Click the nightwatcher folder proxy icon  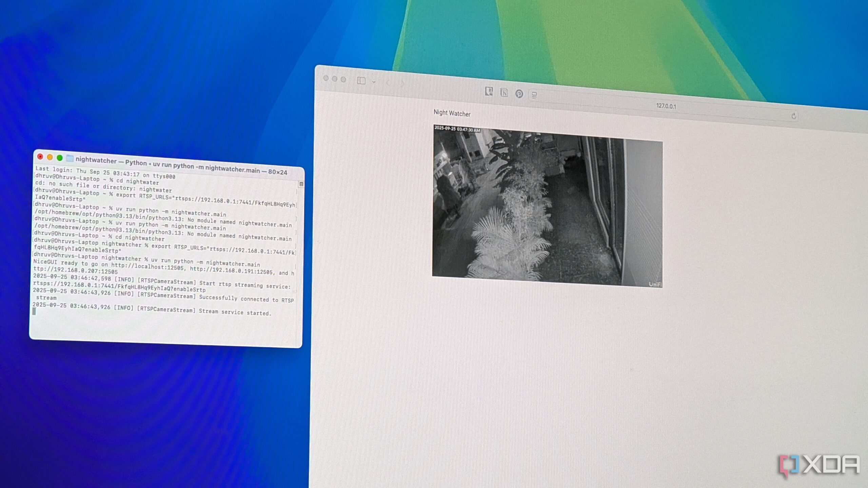70,158
